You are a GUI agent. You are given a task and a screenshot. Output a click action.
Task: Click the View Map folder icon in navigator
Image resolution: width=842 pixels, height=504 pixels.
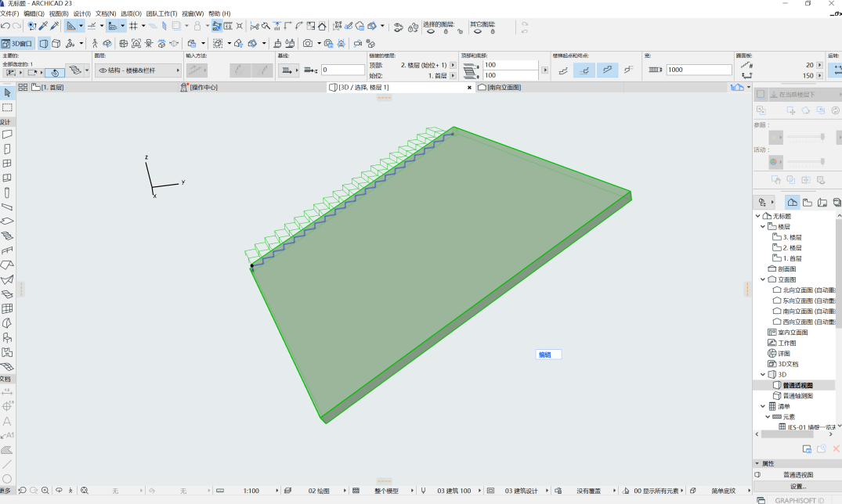coord(807,203)
